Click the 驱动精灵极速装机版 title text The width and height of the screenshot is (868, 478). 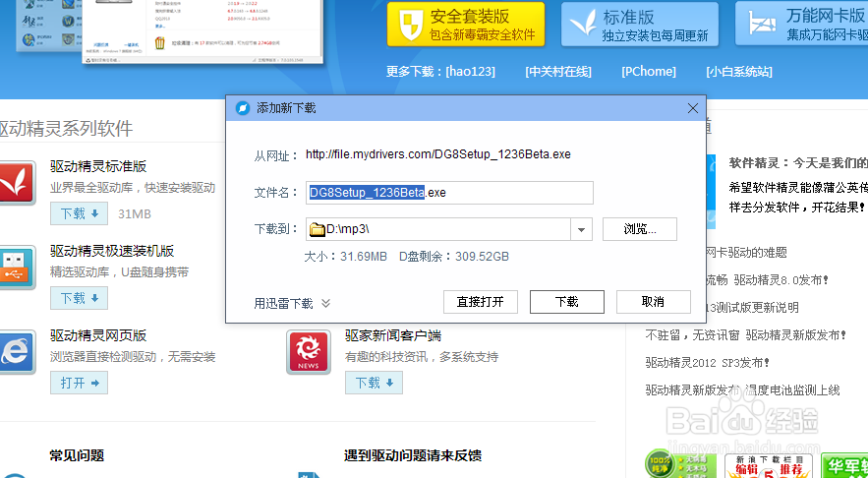[112, 251]
